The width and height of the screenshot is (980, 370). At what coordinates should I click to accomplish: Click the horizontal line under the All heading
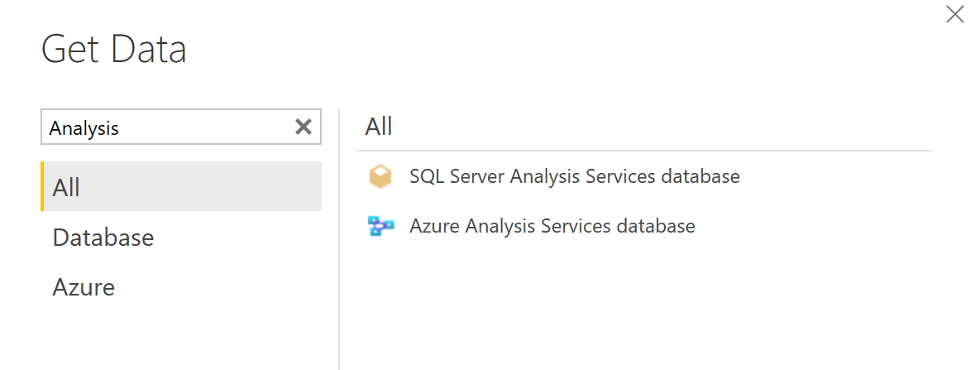pos(643,151)
